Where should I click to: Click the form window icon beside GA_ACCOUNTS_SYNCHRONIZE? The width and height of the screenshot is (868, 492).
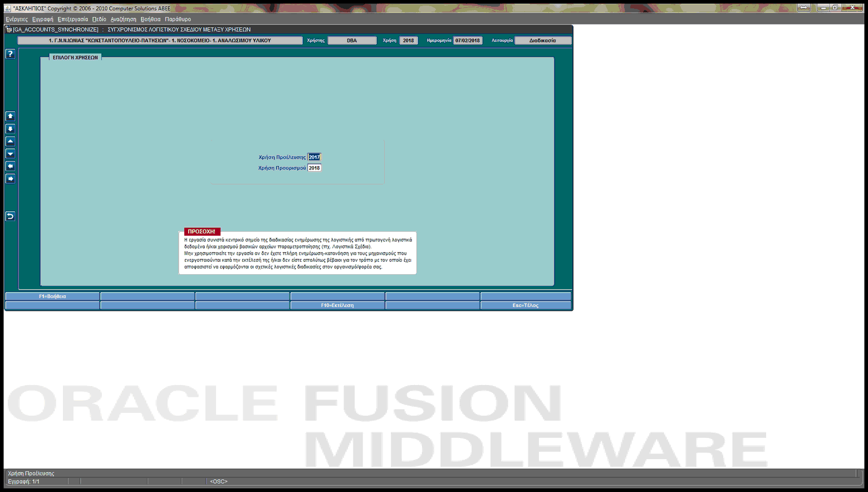click(8, 30)
